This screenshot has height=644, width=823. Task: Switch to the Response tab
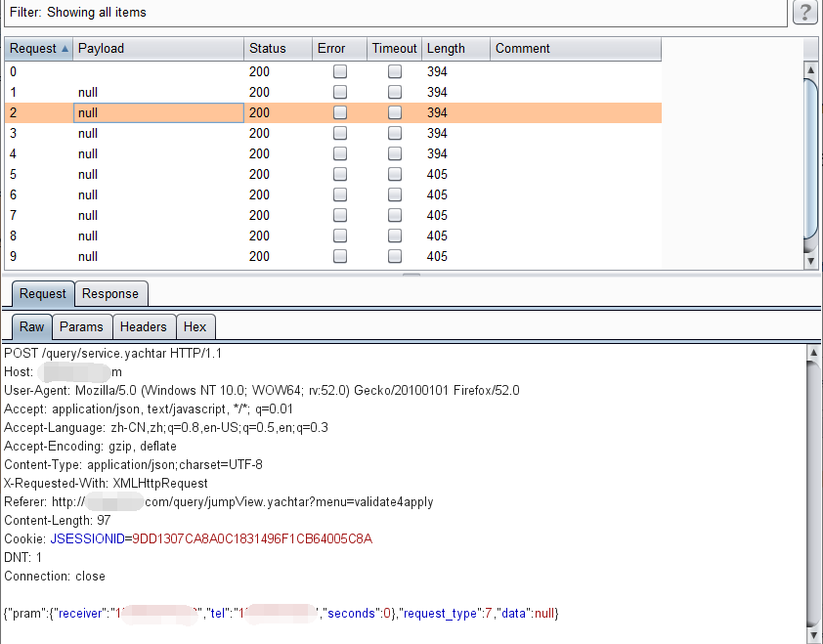[x=110, y=294]
